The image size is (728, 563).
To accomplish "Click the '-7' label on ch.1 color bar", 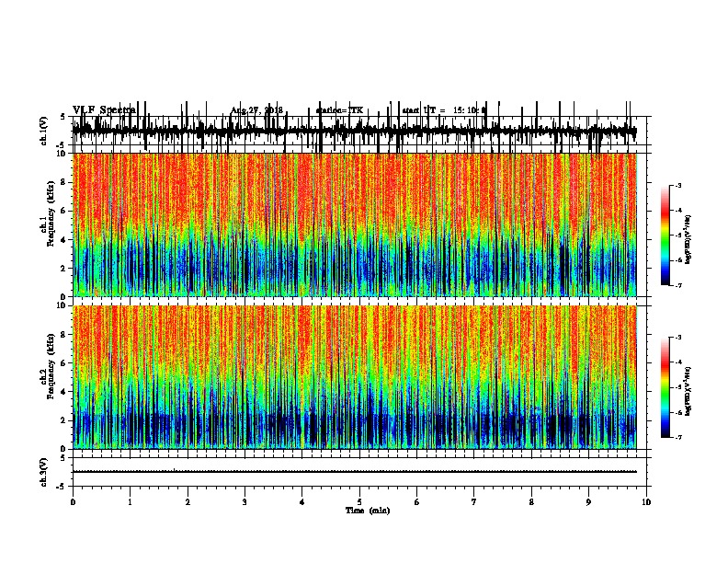I will coord(678,285).
